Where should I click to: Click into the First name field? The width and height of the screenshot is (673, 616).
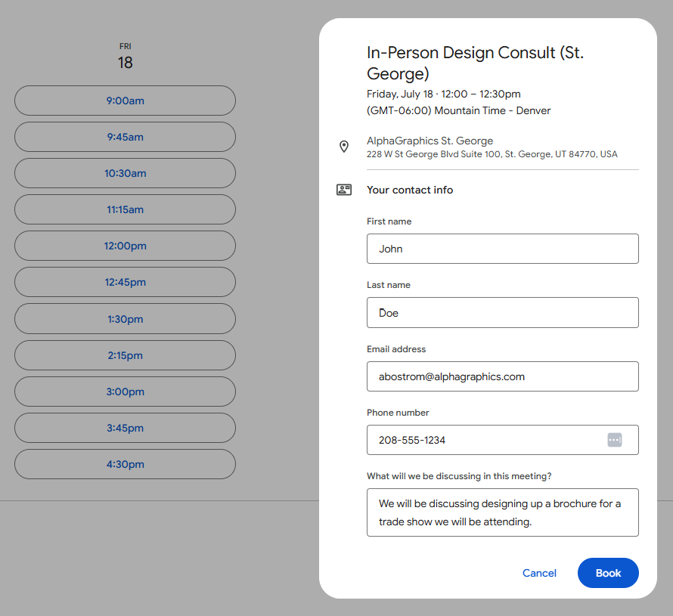coord(502,249)
